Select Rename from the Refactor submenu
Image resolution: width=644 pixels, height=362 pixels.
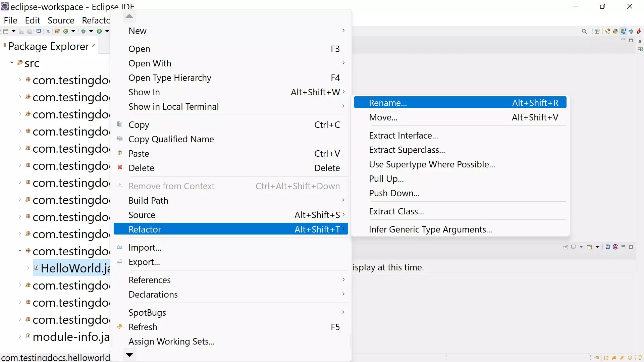tap(388, 103)
